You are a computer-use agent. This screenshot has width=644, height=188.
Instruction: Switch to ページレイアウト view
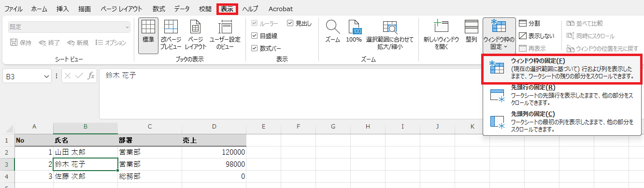[196, 35]
